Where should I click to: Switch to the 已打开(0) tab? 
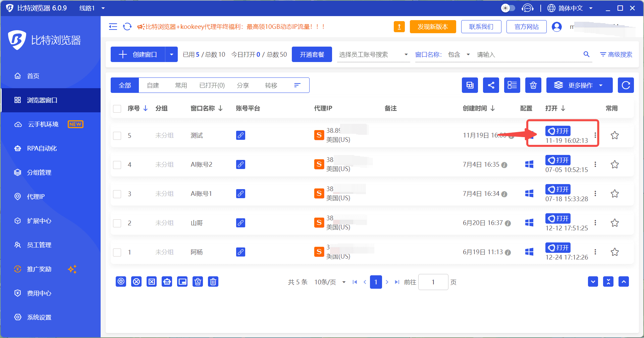tap(212, 85)
